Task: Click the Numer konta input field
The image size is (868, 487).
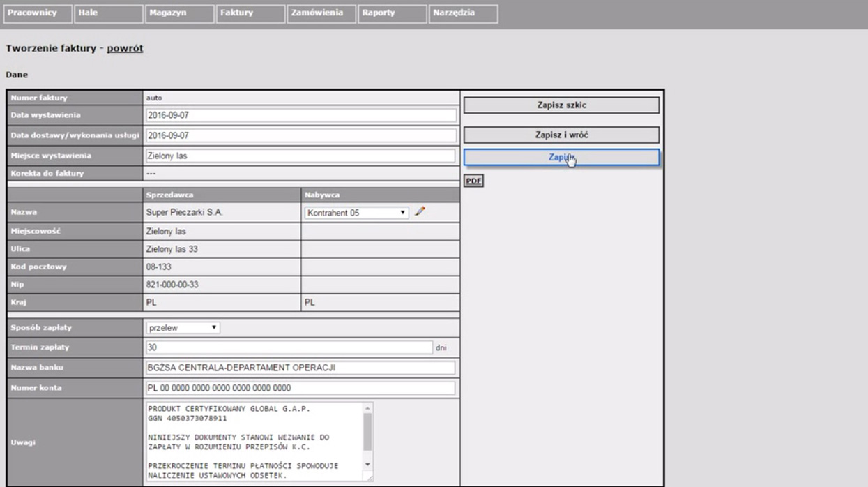Action: tap(300, 388)
